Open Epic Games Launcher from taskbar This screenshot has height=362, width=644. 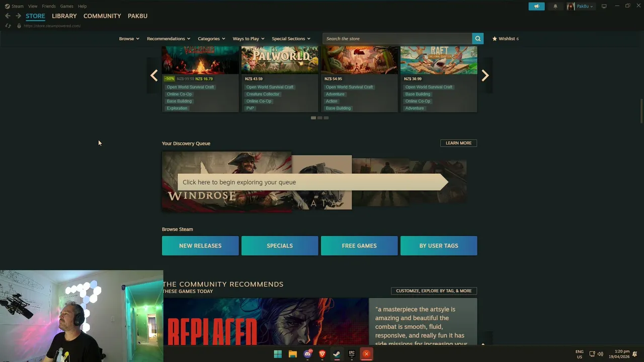point(352,354)
